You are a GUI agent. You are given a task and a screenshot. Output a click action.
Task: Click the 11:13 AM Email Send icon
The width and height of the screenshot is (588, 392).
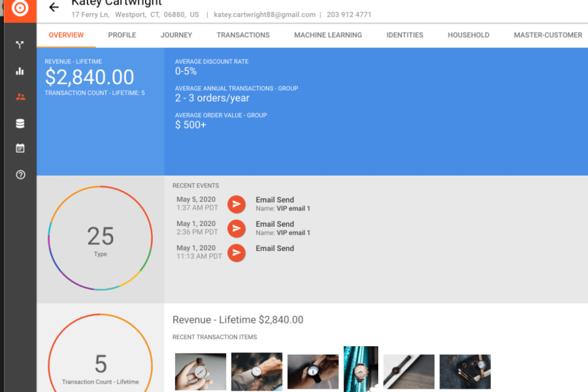237,252
